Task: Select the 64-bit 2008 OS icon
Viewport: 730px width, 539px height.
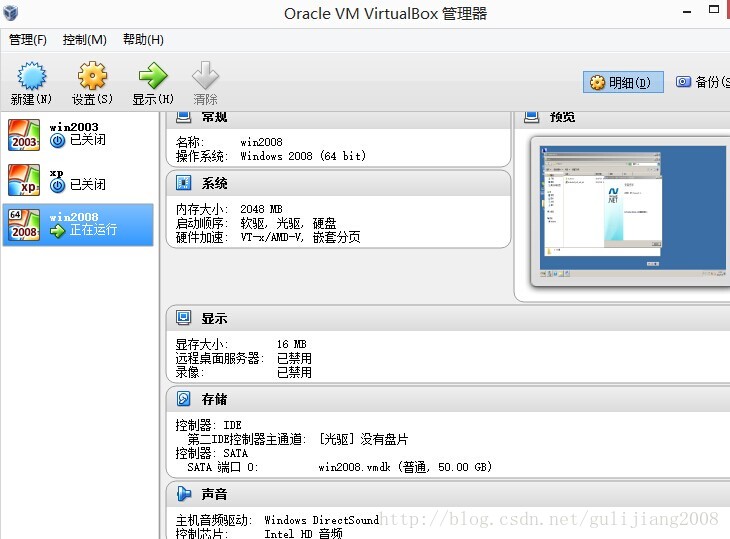Action: pyautogui.click(x=24, y=225)
